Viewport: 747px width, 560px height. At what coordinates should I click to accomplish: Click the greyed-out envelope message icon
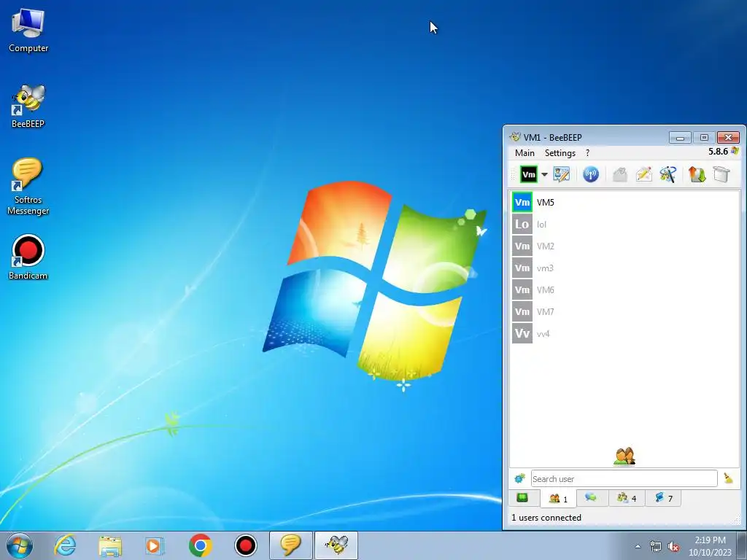[x=620, y=174]
